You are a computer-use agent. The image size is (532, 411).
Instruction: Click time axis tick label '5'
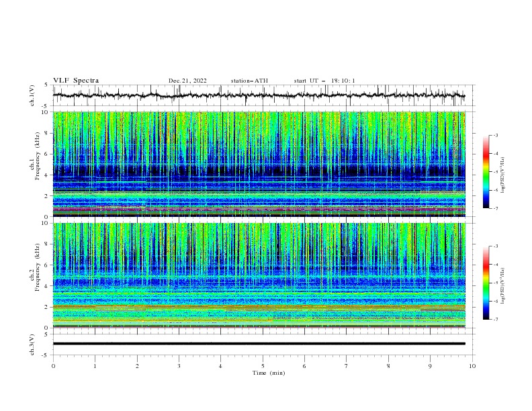(x=263, y=366)
